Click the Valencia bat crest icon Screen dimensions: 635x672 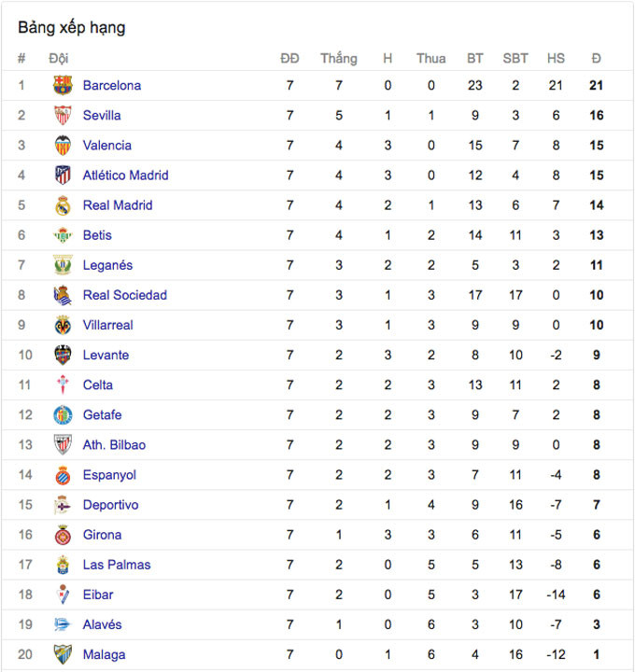[63, 146]
